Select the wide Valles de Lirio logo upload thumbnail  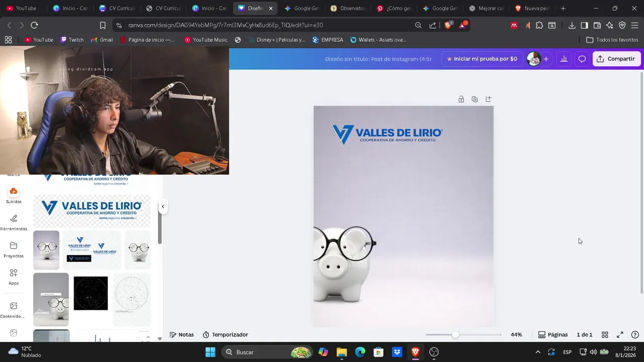92,211
